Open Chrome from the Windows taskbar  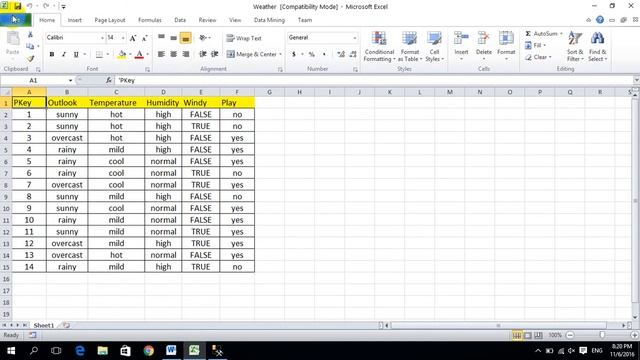(x=149, y=350)
